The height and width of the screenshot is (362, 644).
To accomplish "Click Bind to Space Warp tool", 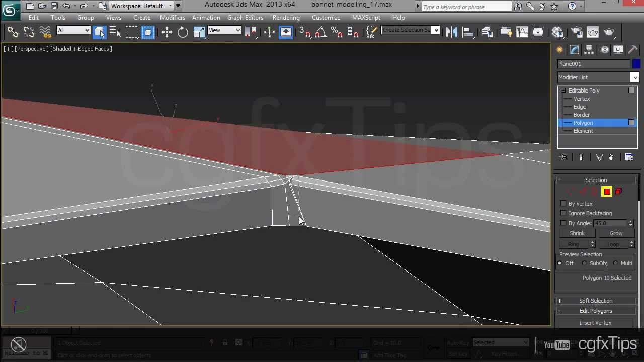I will tap(45, 32).
